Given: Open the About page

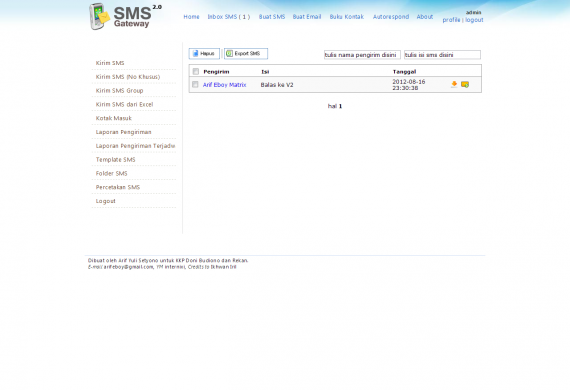Looking at the screenshot, I should click(x=425, y=17).
